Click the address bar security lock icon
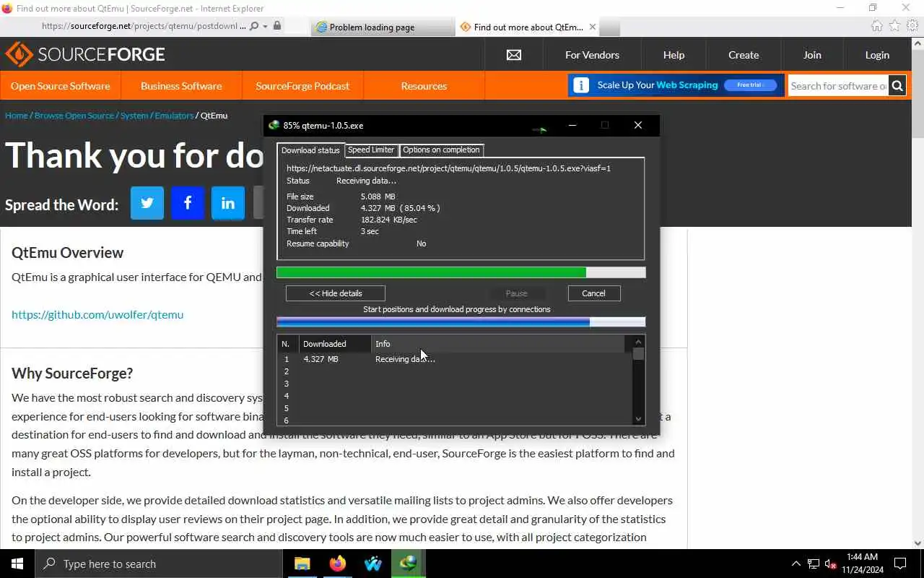 click(x=277, y=26)
